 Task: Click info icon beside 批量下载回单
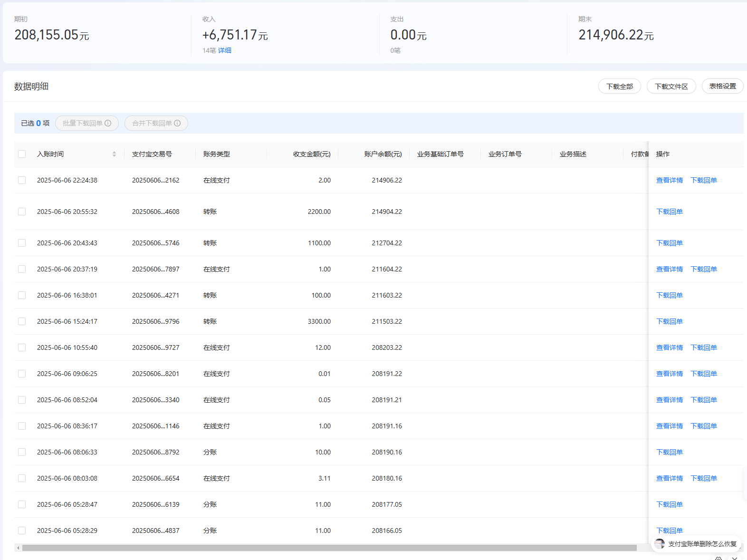tap(108, 123)
